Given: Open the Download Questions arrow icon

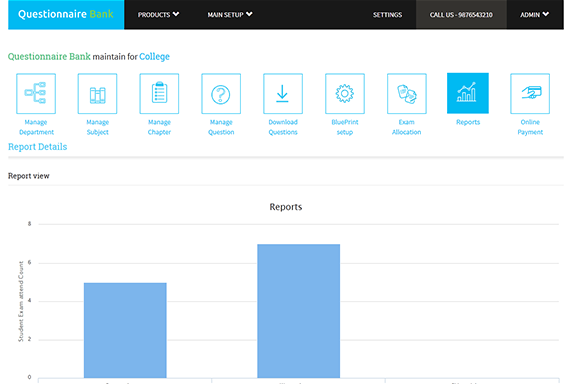Looking at the screenshot, I should tap(283, 94).
